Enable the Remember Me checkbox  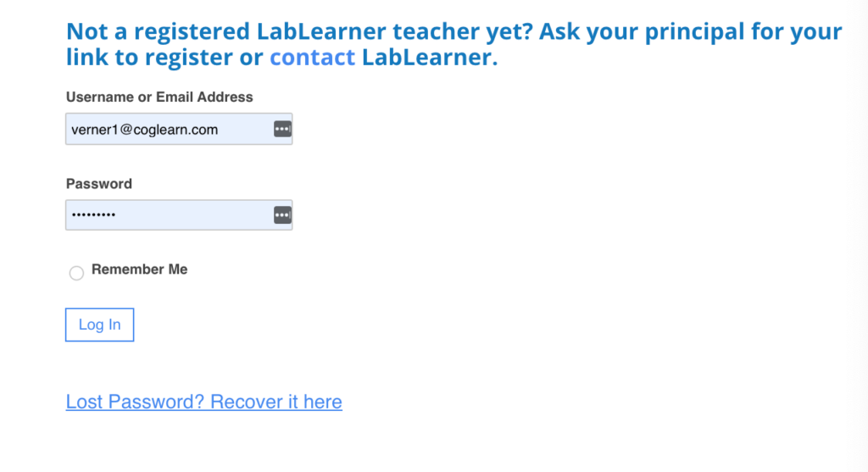point(76,273)
